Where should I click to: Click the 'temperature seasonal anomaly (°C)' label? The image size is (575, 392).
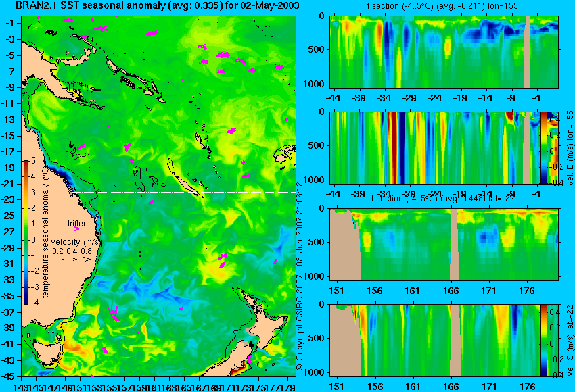45,231
